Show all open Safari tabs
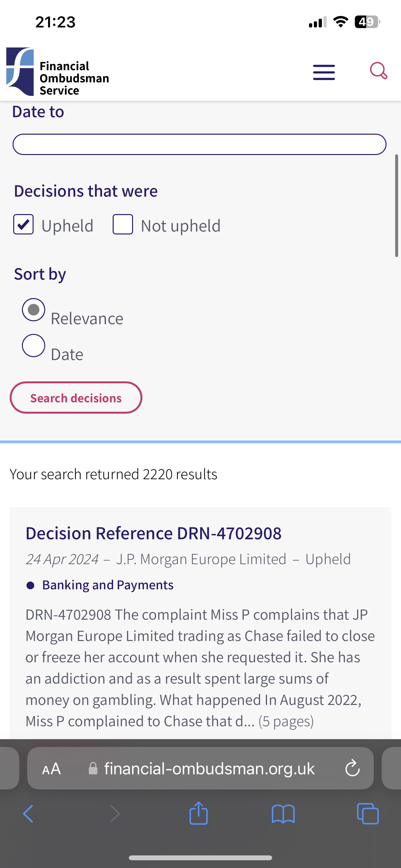The image size is (401, 868). click(x=368, y=814)
